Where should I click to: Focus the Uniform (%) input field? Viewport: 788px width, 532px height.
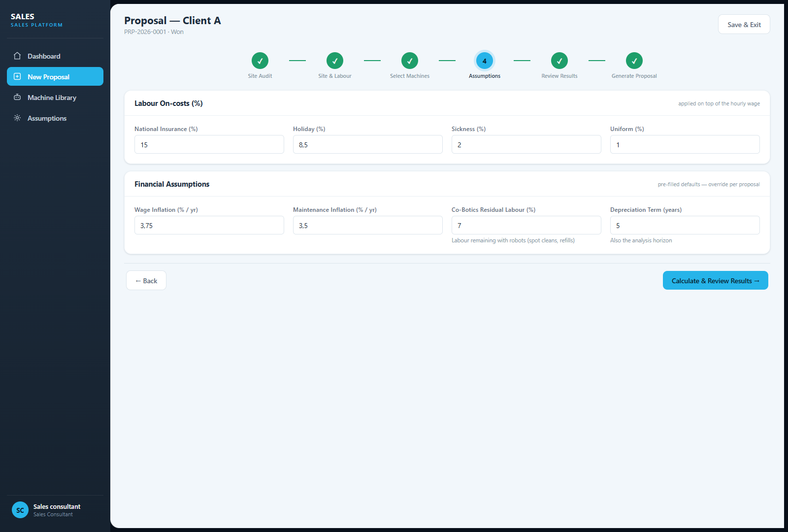[685, 145]
